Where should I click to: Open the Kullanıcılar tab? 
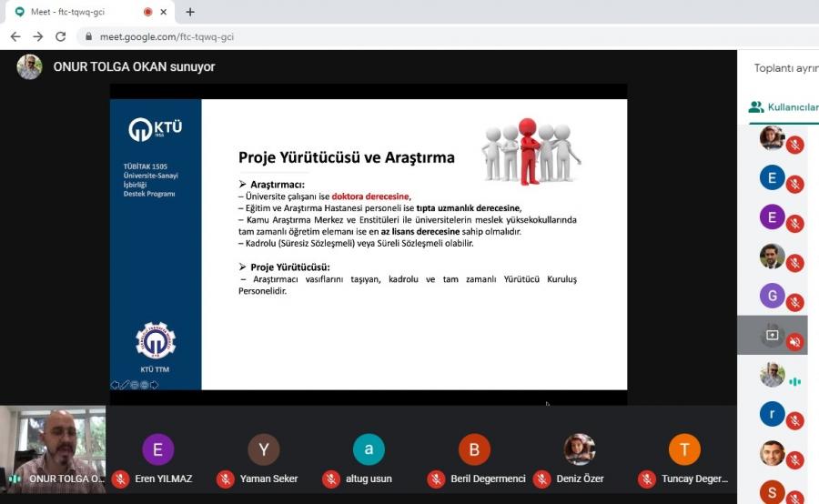tap(783, 106)
